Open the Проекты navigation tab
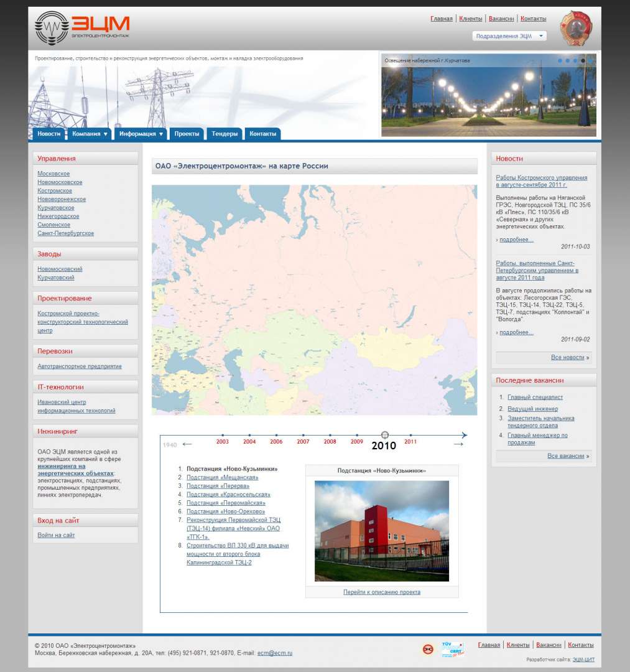630x672 pixels. (187, 134)
